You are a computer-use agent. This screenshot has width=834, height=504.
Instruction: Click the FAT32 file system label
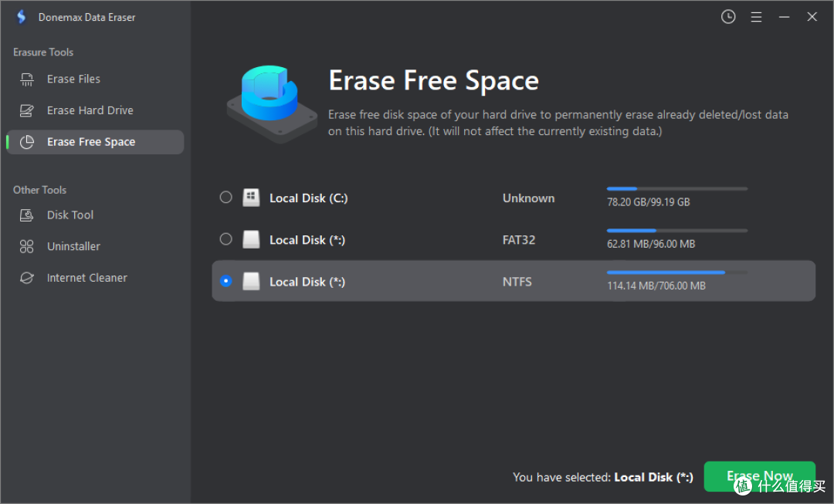tap(519, 240)
